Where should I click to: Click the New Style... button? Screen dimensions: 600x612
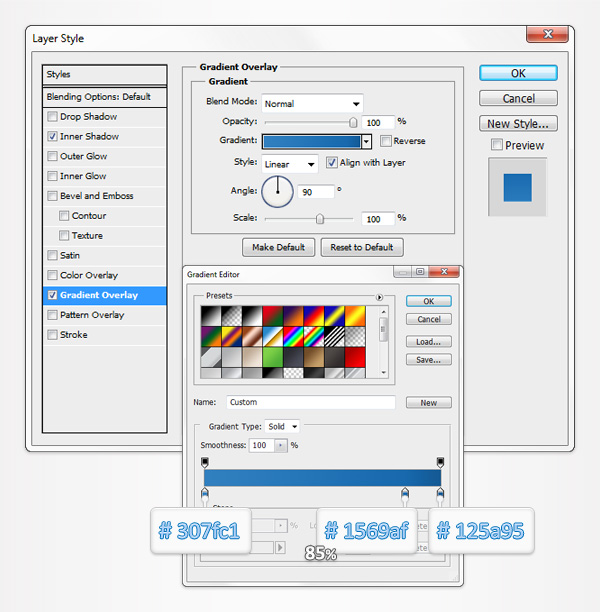(518, 124)
